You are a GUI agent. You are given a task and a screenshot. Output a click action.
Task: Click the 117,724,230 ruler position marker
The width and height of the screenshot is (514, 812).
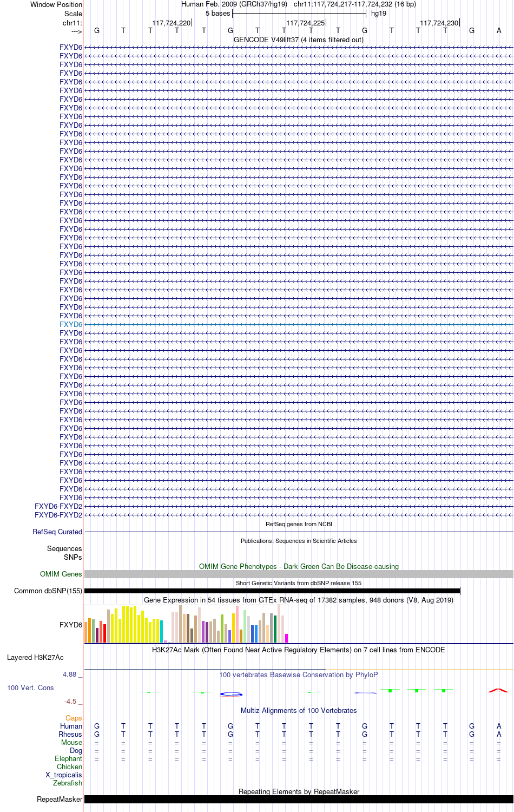tap(439, 23)
